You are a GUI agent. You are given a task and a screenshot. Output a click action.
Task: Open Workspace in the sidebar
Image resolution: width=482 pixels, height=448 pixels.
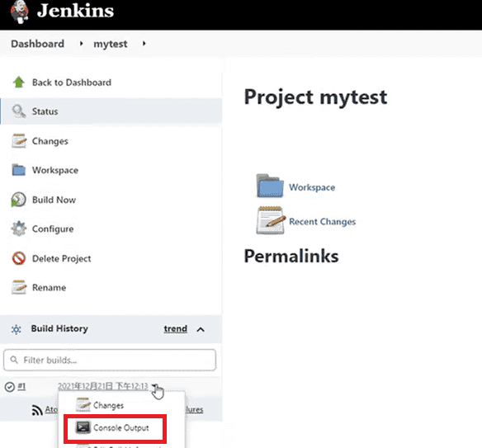(55, 170)
